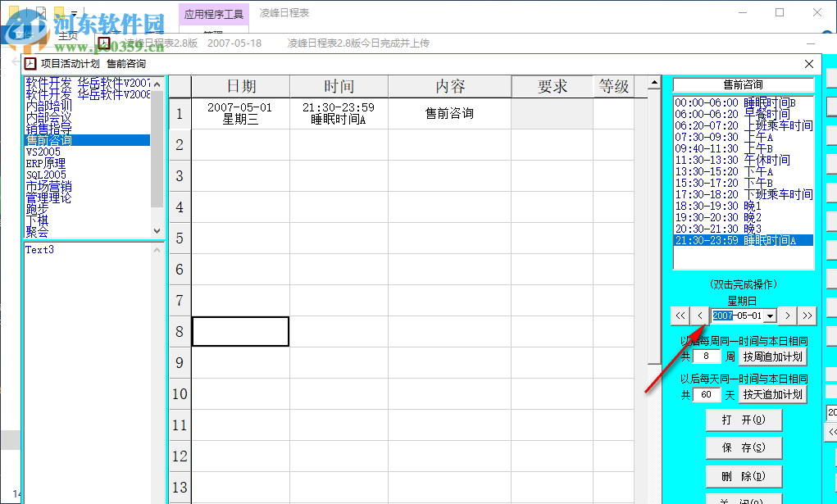The width and height of the screenshot is (837, 504).
Task: Click the 删除(D) button
Action: [743, 476]
